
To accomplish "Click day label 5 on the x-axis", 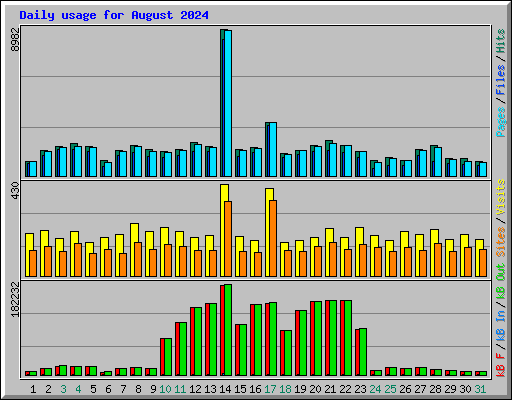I will point(93,389).
